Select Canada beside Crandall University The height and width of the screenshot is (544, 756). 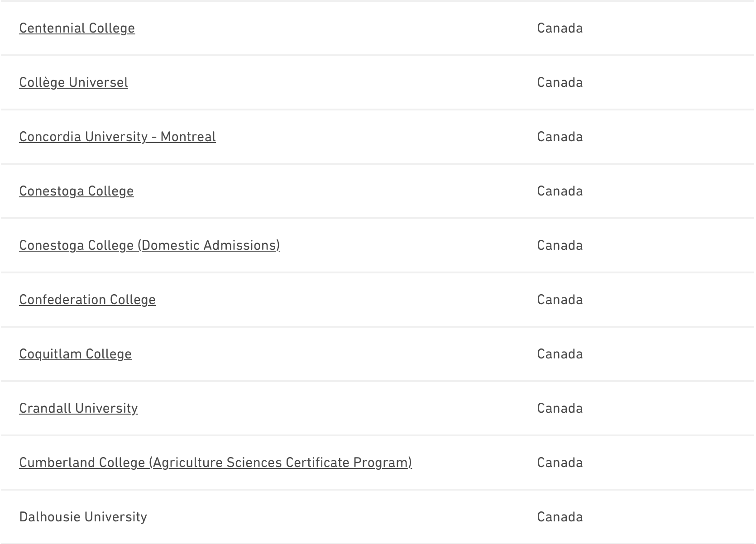pyautogui.click(x=560, y=408)
